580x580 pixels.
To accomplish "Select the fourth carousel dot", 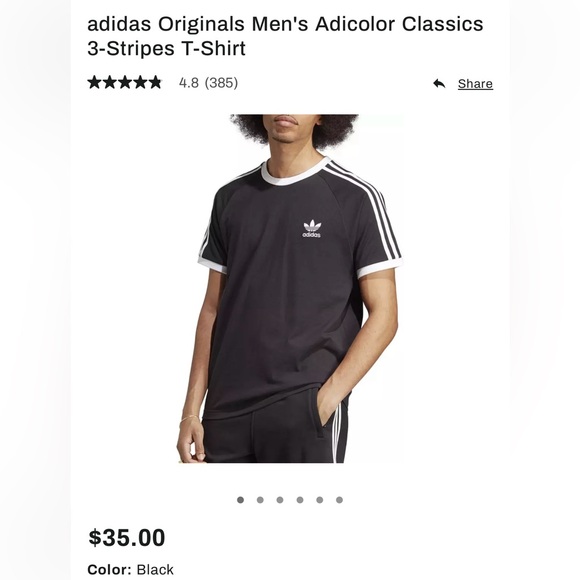I will [x=300, y=500].
